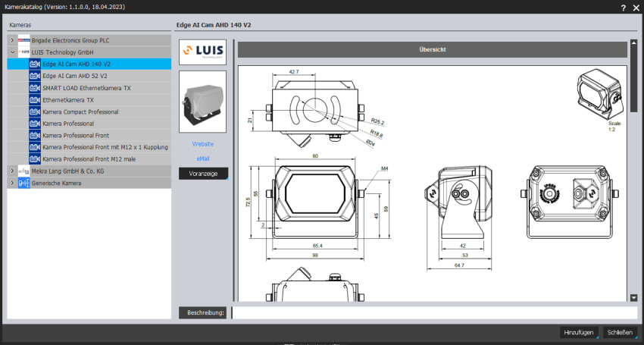Expand the Generische Kamera node
644x345 pixels.
click(x=12, y=183)
